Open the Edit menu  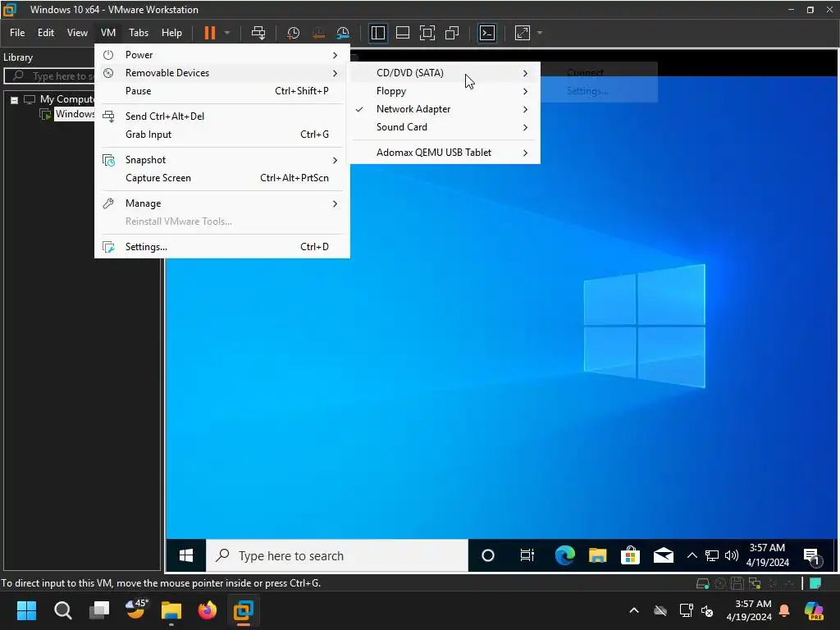tap(46, 33)
